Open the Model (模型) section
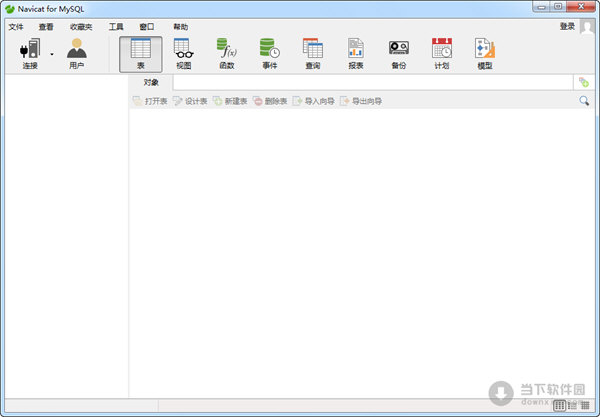 click(485, 54)
